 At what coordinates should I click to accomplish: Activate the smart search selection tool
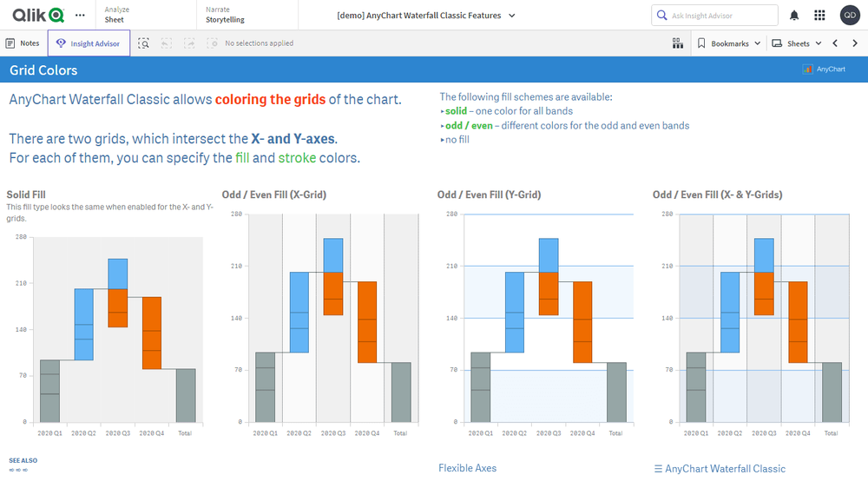[x=144, y=43]
